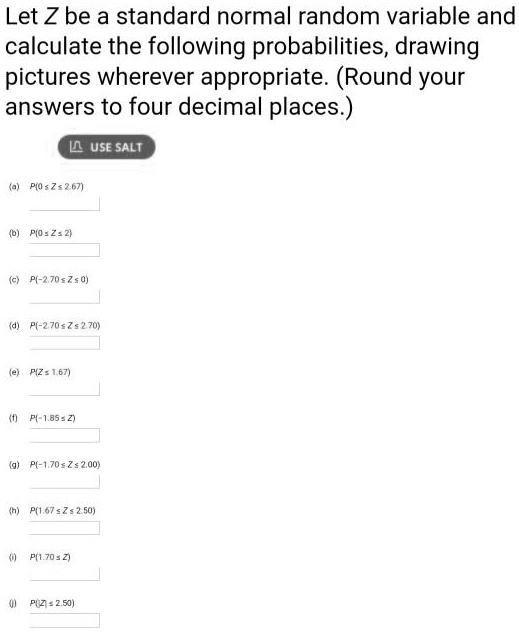
Task: Click the USE SALT button
Action: coord(106,147)
